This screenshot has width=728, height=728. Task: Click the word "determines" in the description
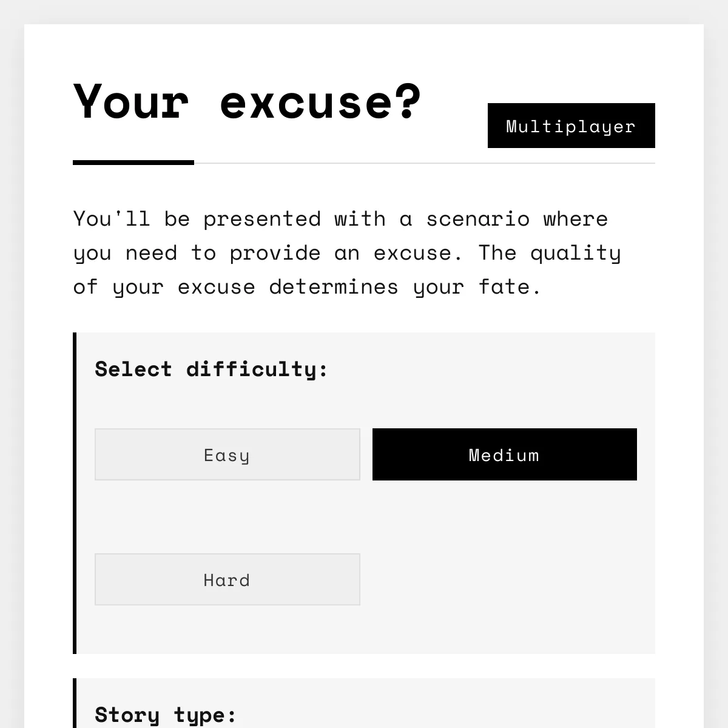coord(334,287)
